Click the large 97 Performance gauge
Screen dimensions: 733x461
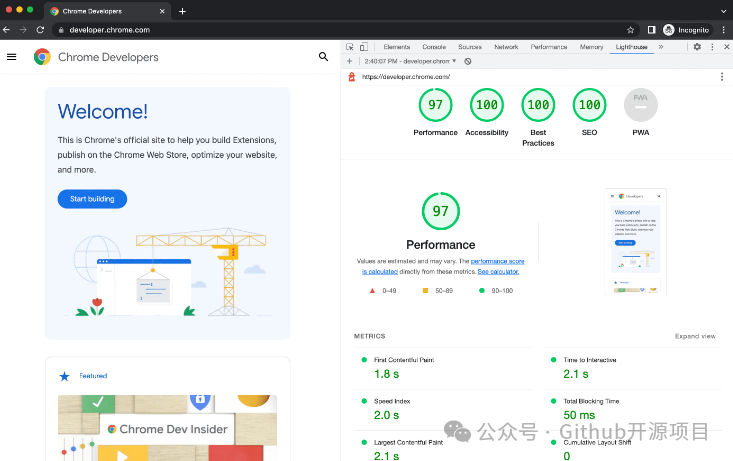coord(440,211)
